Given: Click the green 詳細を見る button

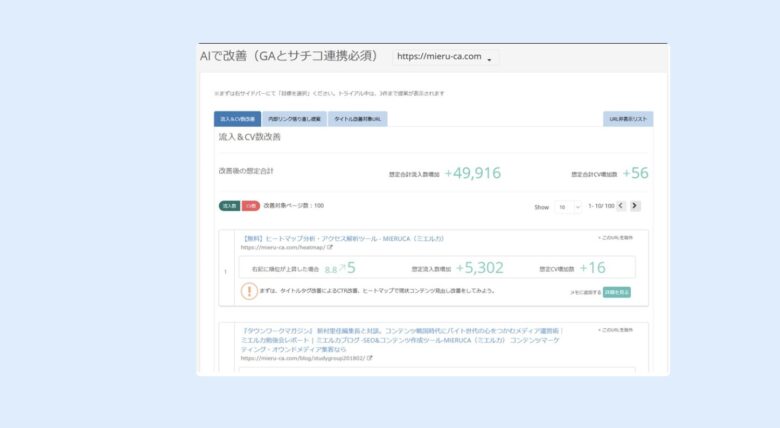Looking at the screenshot, I should tap(617, 292).
